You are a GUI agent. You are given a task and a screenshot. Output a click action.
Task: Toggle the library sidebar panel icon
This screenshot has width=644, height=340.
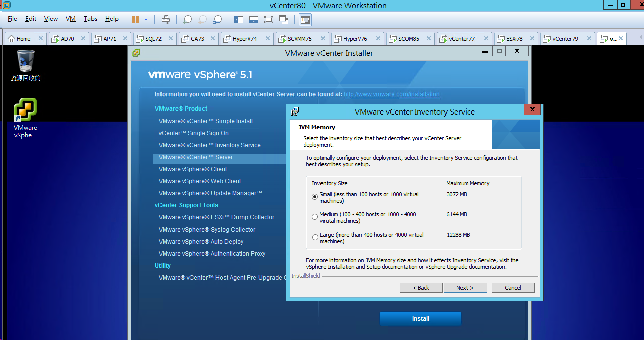(x=239, y=20)
